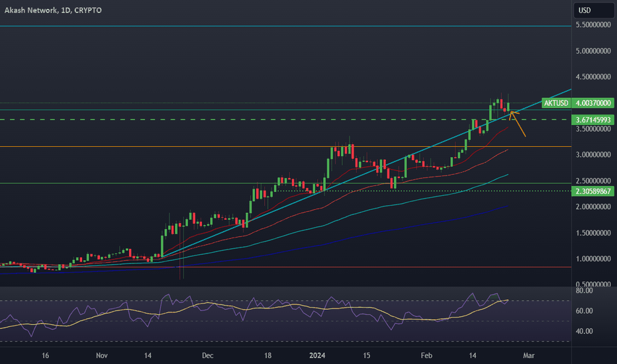Click the 1.50000000 price axis value
The width and height of the screenshot is (617, 364).
(593, 233)
